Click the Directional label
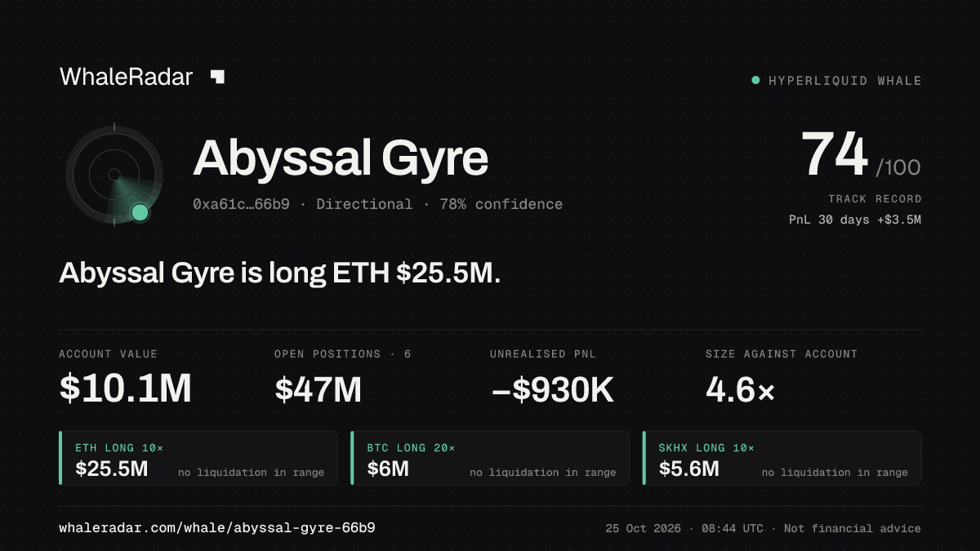The image size is (980, 551). pyautogui.click(x=364, y=204)
